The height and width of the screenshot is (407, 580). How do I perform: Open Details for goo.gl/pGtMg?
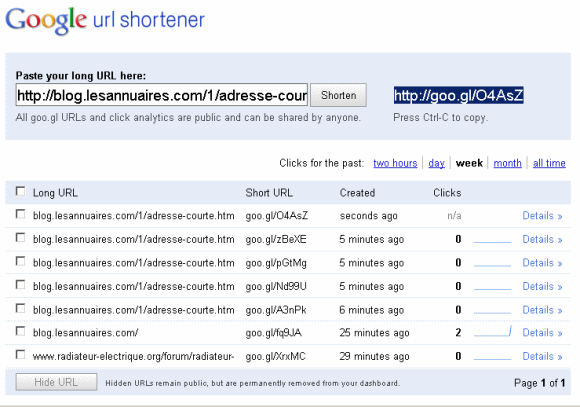coord(542,263)
